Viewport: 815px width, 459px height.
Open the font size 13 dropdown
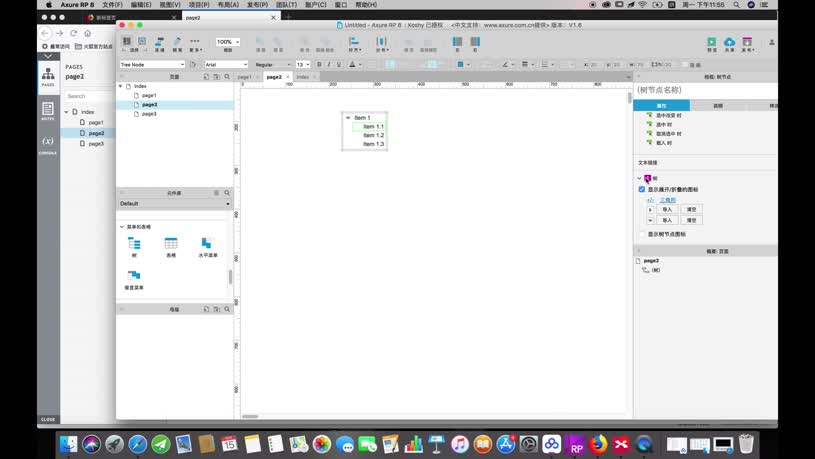[x=303, y=64]
